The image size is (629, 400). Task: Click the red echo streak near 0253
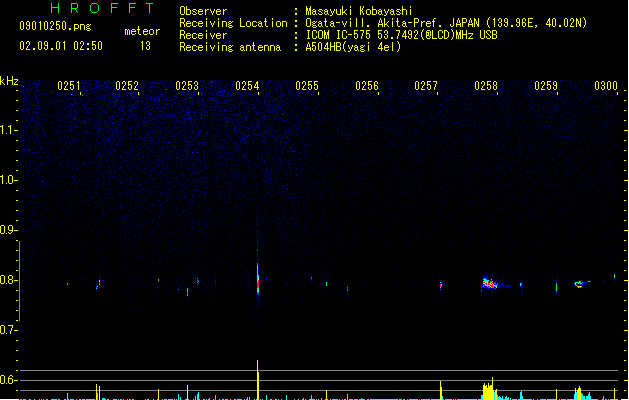187,292
